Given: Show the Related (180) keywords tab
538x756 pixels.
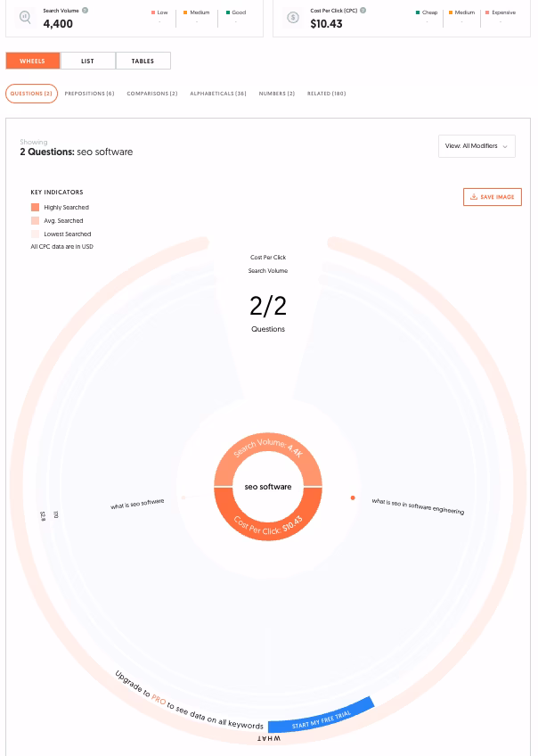Looking at the screenshot, I should click(x=326, y=94).
